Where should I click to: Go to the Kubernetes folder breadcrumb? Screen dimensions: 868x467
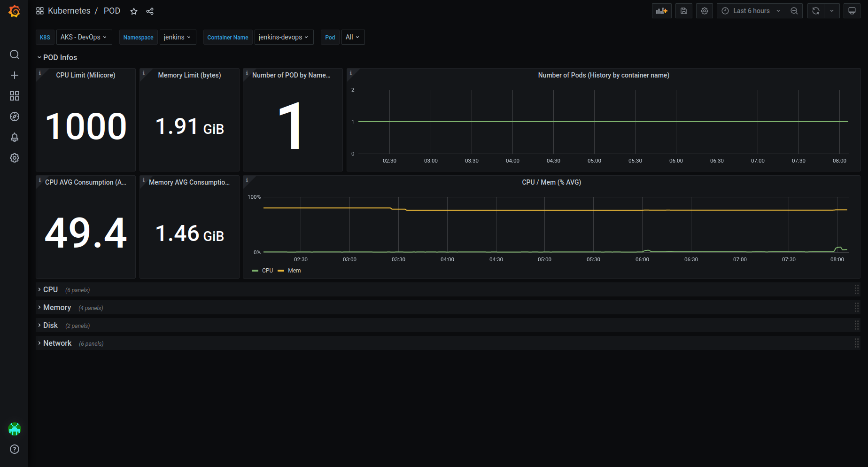[69, 11]
